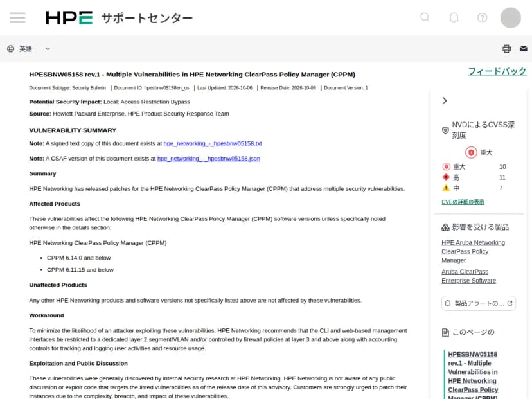The height and width of the screenshot is (399, 532).
Task: Click the CPPM 6.14.0 and below item
Action: pos(79,258)
